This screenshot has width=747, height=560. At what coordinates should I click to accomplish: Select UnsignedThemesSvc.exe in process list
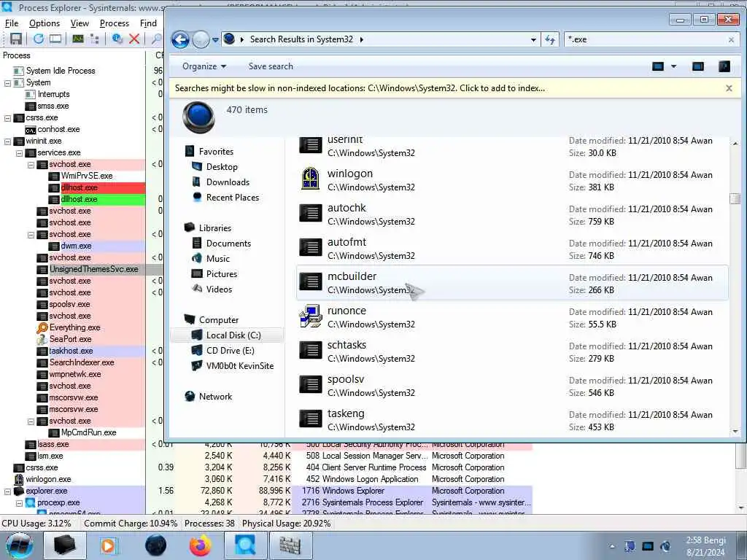pos(94,269)
